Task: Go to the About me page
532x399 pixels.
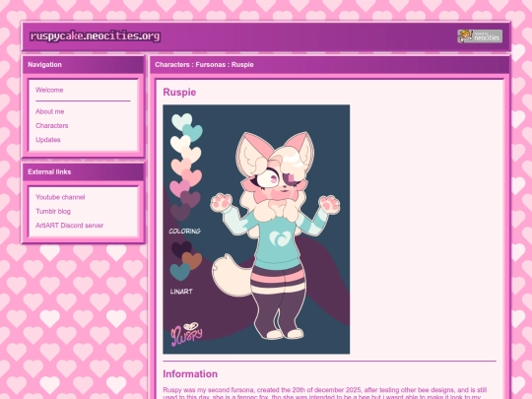Action: tap(49, 111)
